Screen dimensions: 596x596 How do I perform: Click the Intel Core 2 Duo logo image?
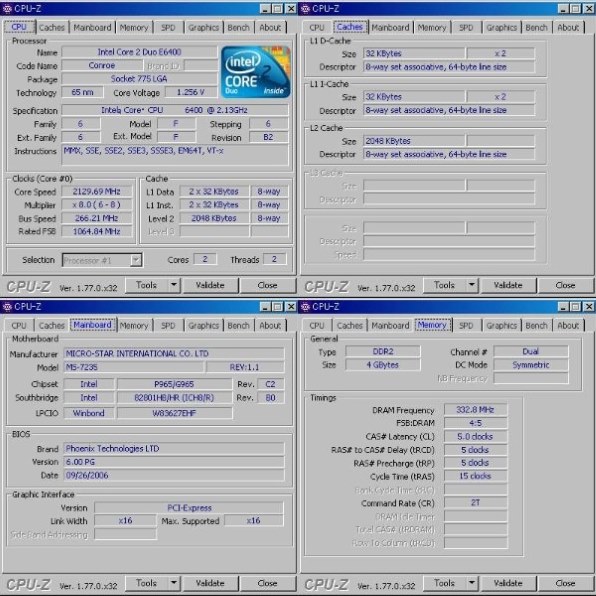256,72
